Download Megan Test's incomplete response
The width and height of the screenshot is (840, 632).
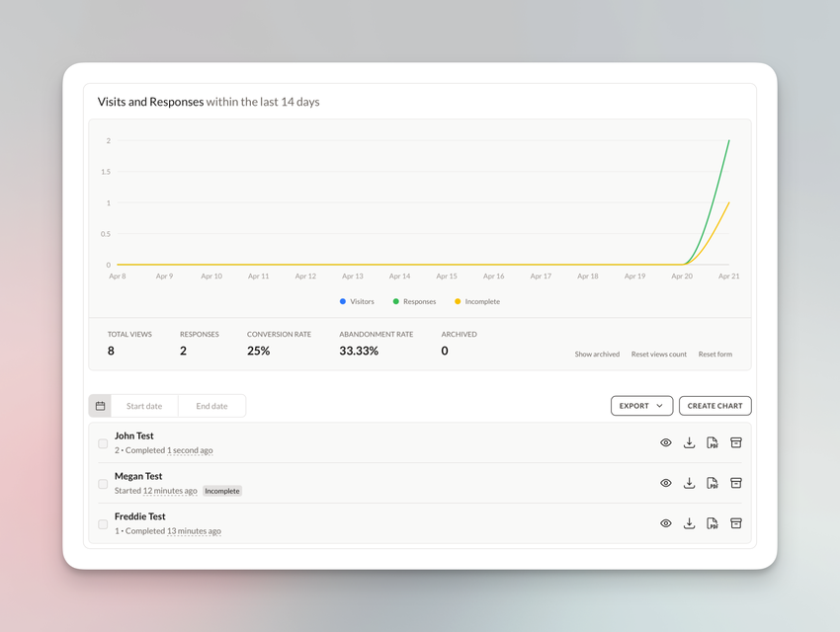[x=689, y=484]
